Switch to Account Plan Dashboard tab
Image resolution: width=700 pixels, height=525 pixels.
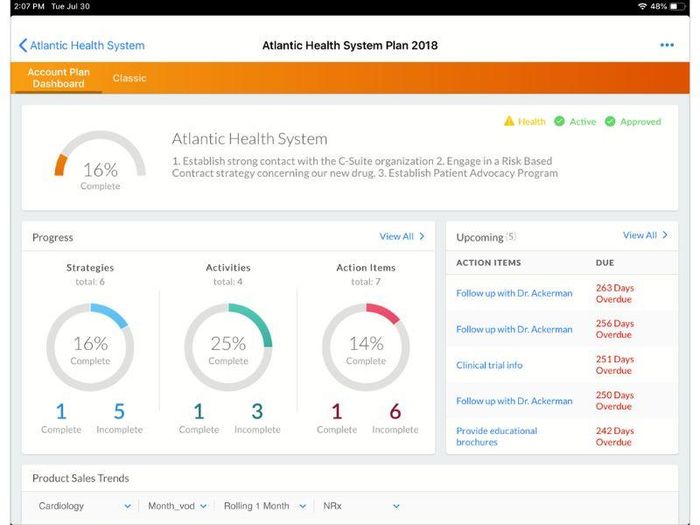(x=58, y=78)
